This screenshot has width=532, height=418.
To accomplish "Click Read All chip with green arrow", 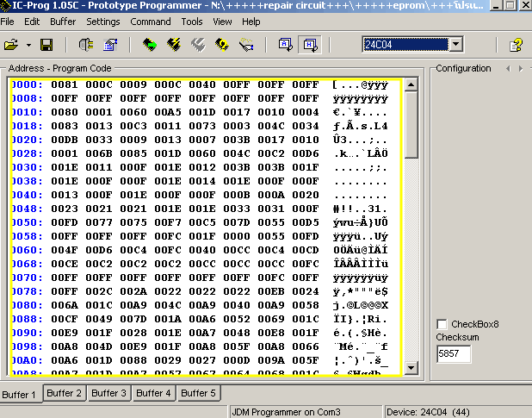I will tap(149, 45).
